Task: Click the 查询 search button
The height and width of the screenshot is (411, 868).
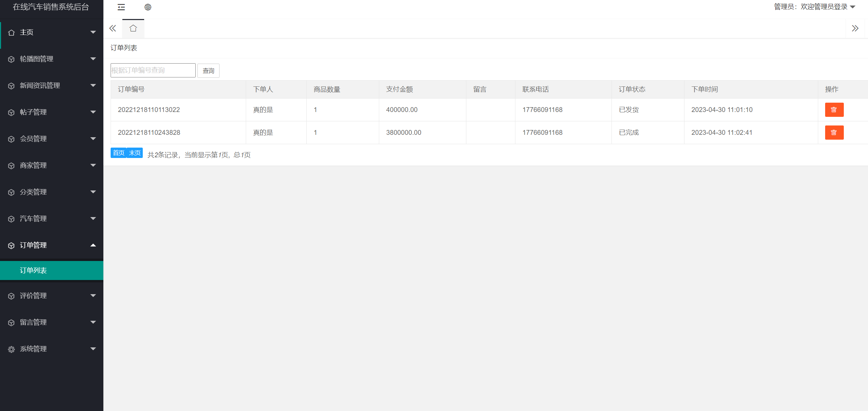Action: click(x=208, y=71)
